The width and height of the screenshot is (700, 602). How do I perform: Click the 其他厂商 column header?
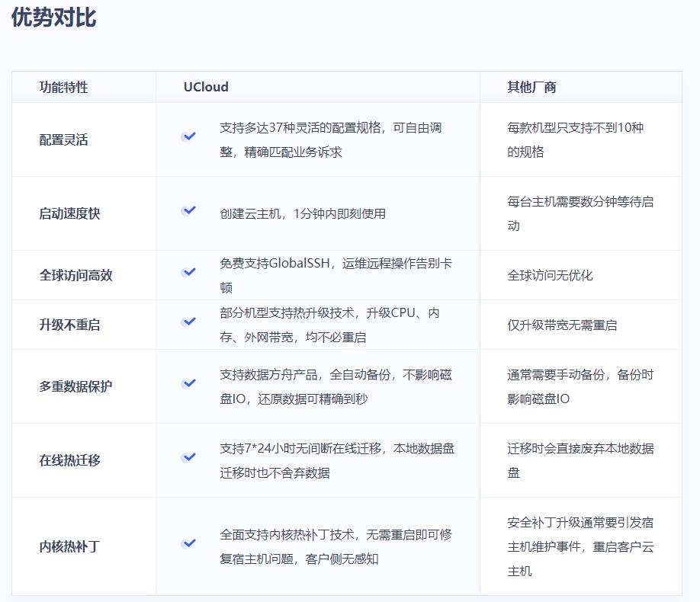(x=531, y=87)
